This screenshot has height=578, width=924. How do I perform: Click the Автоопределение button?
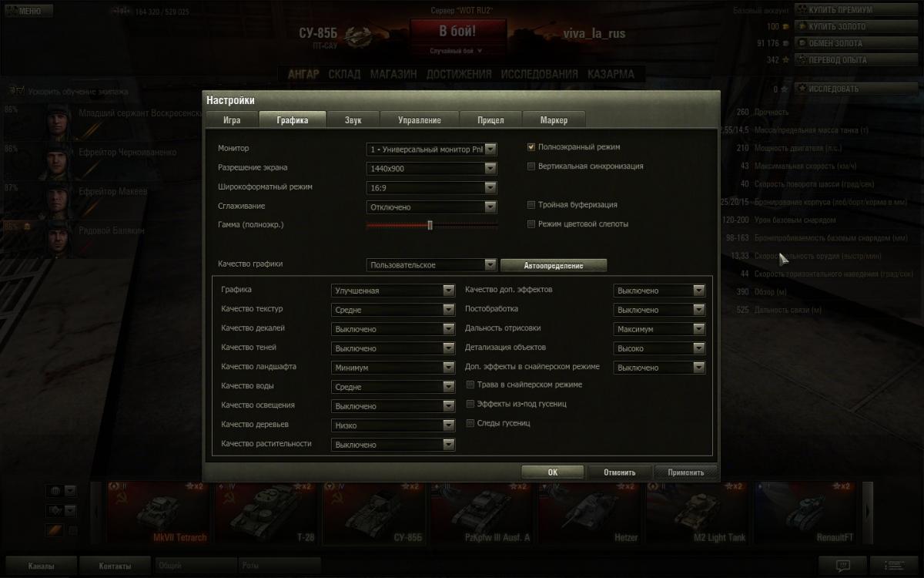point(554,265)
